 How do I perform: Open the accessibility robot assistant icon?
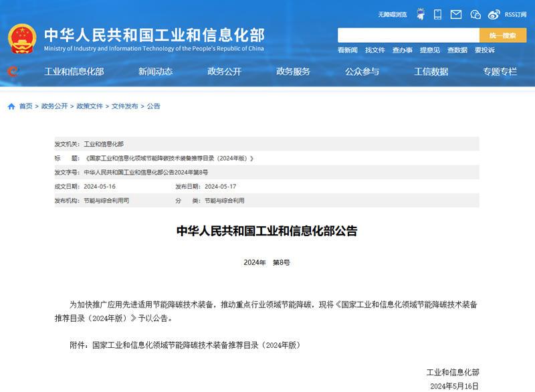click(421, 14)
